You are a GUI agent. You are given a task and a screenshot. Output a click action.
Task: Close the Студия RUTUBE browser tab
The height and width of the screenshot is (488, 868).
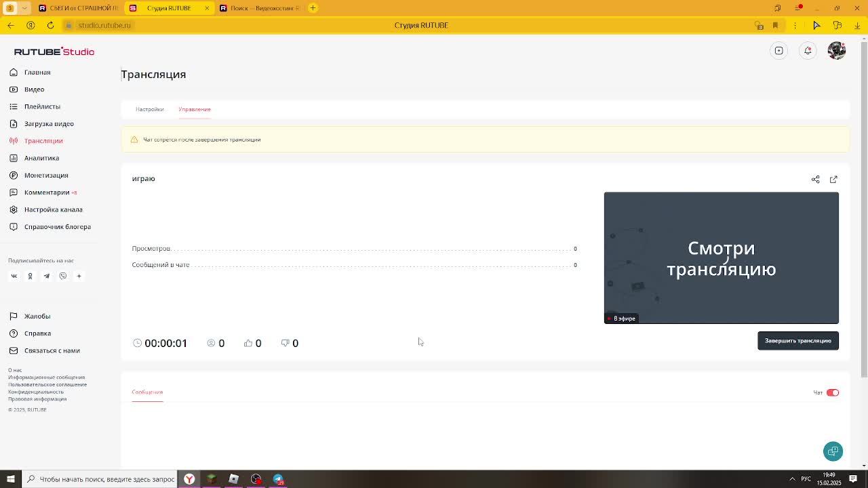click(x=207, y=8)
